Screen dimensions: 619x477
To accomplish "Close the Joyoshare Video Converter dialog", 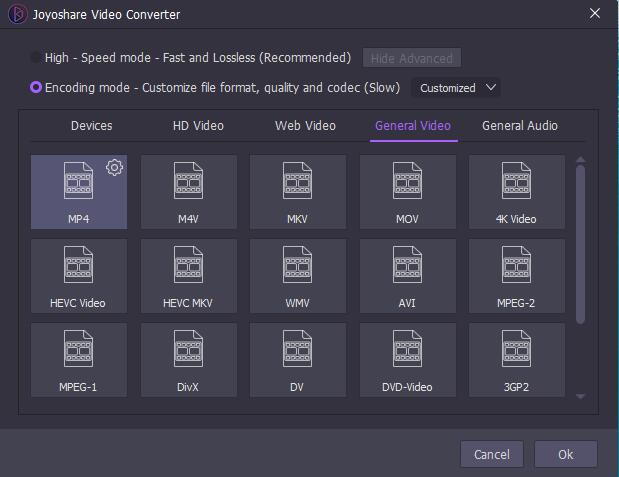I will 595,14.
